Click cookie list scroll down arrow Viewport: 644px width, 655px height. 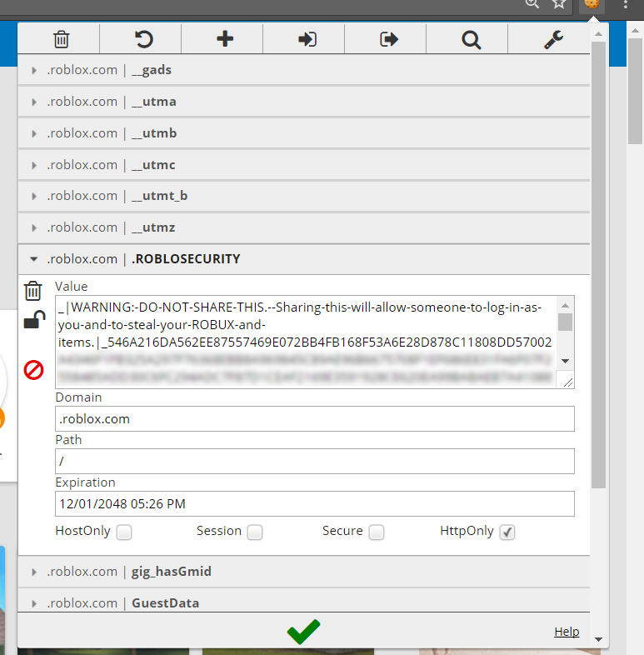pos(598,639)
